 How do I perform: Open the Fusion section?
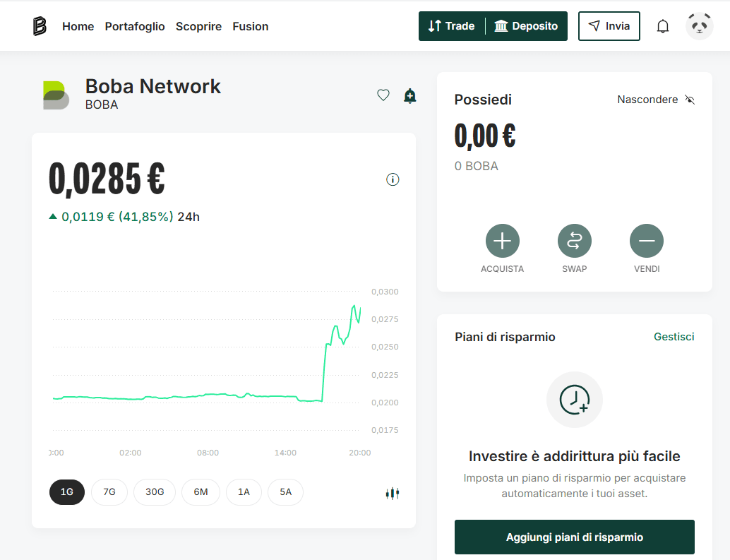(251, 27)
